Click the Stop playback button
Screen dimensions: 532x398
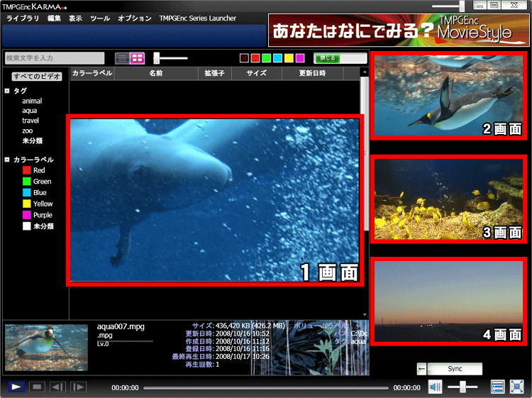pos(37,387)
